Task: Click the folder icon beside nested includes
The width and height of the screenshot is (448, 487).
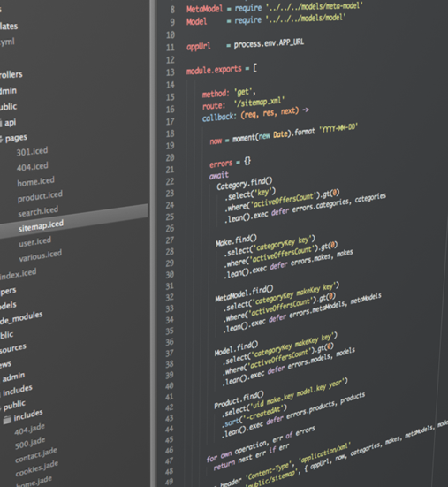Action: (x=7, y=420)
